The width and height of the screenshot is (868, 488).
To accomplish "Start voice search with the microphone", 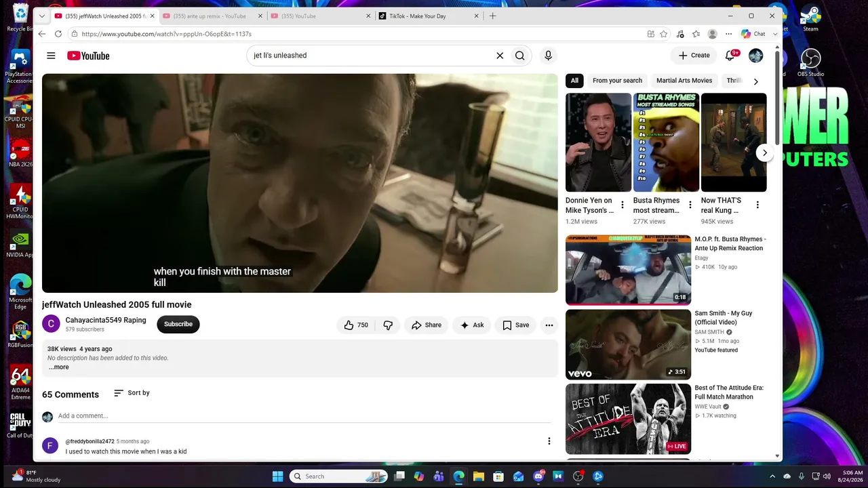I will (x=548, y=56).
